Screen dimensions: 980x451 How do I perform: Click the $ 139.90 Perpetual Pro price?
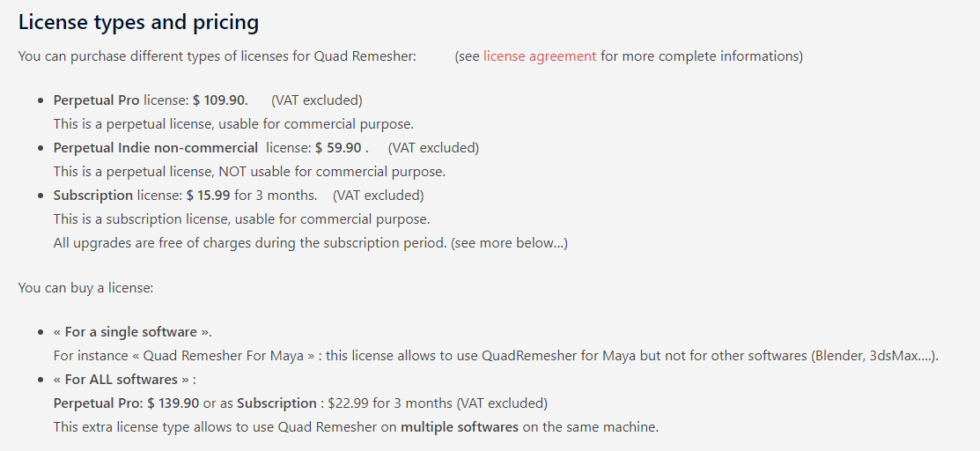[x=173, y=403]
